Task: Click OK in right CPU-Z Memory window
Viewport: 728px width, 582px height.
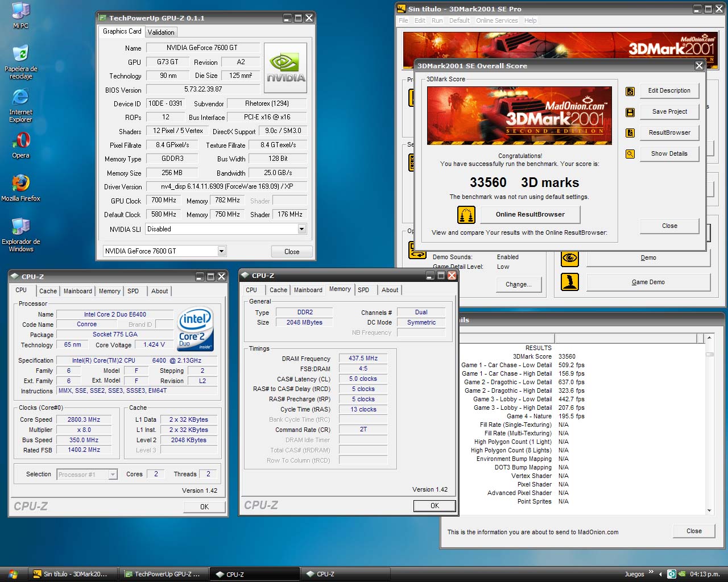Action: [x=435, y=506]
